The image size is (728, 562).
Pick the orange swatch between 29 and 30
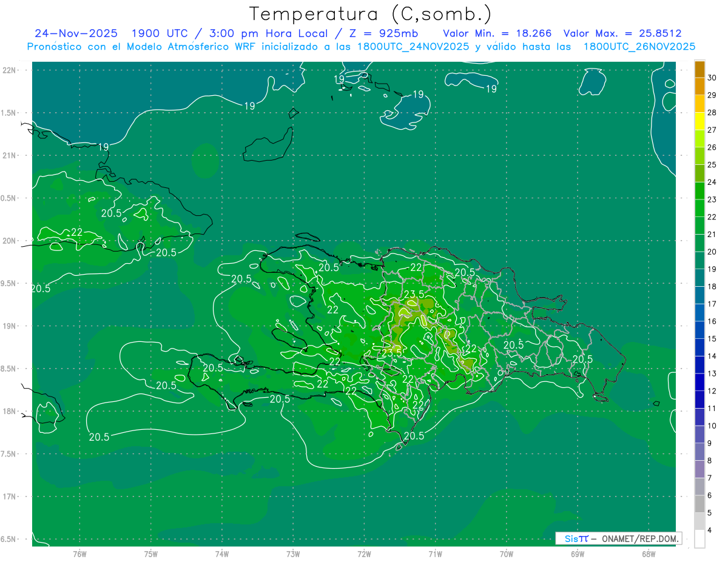[699, 87]
